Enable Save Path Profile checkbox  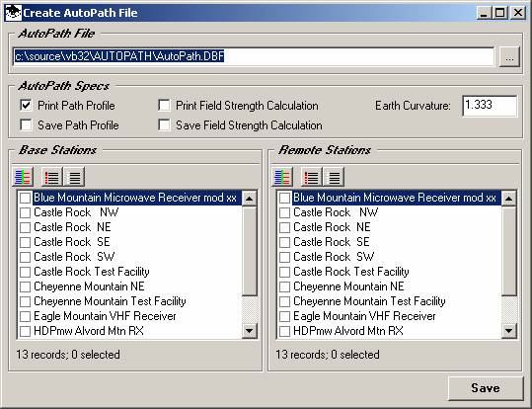pos(26,125)
